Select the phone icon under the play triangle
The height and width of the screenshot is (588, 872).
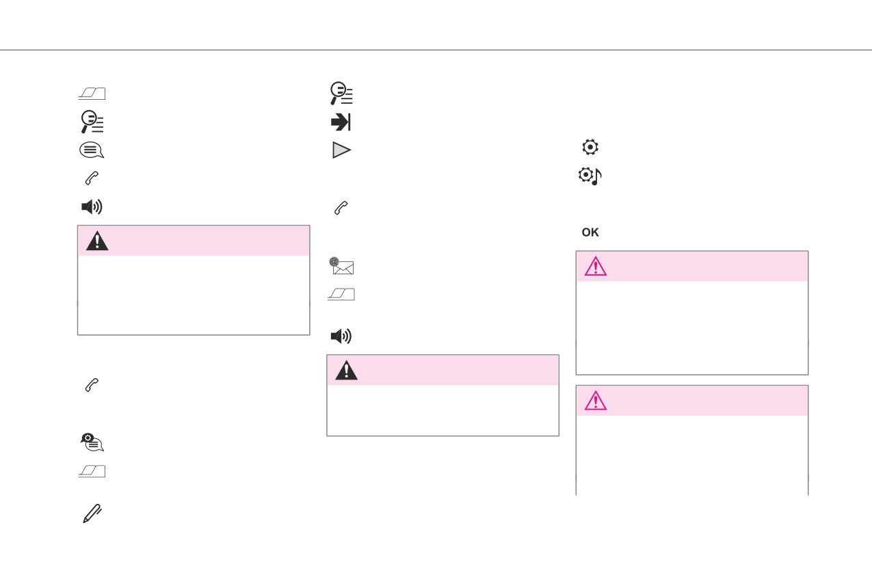coord(341,209)
